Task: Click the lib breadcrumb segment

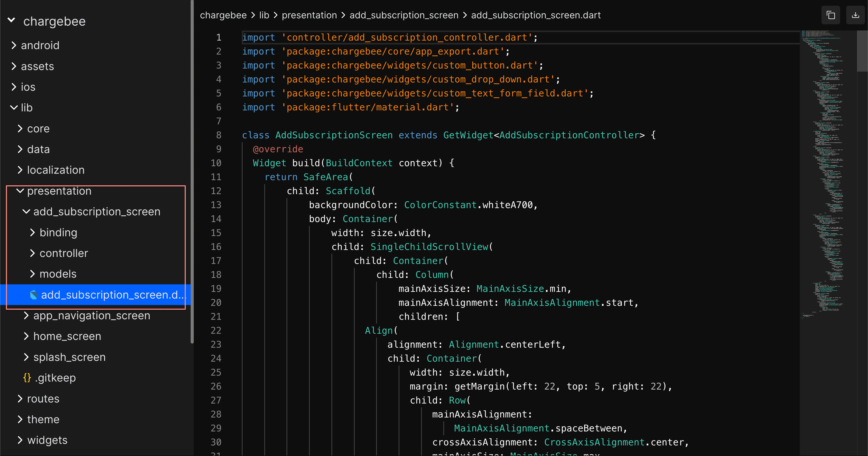Action: click(x=264, y=15)
